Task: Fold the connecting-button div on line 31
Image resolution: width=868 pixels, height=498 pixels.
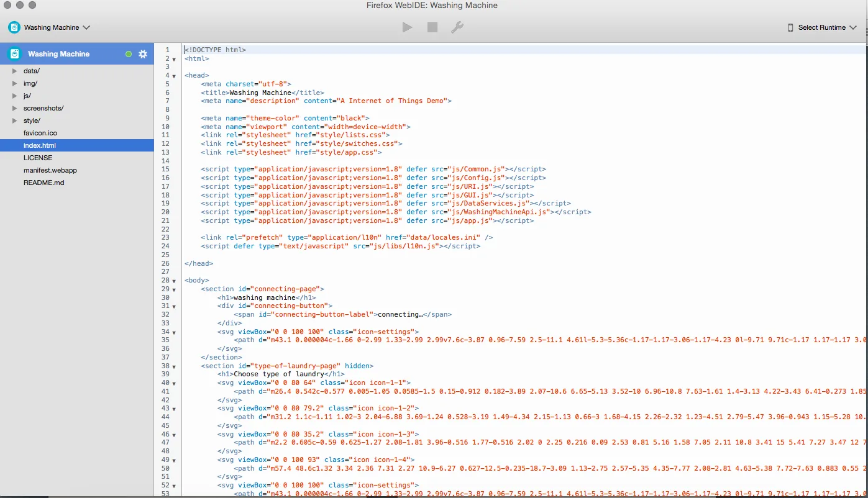Action: pos(174,306)
